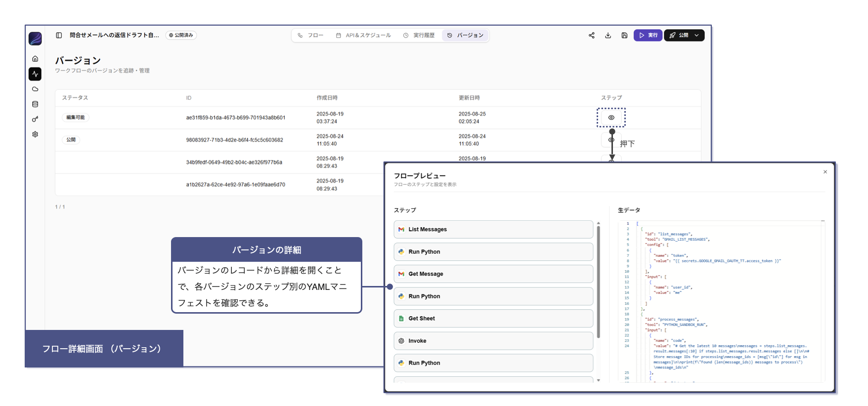
Task: Select the last visible Run Python step
Action: 493,363
